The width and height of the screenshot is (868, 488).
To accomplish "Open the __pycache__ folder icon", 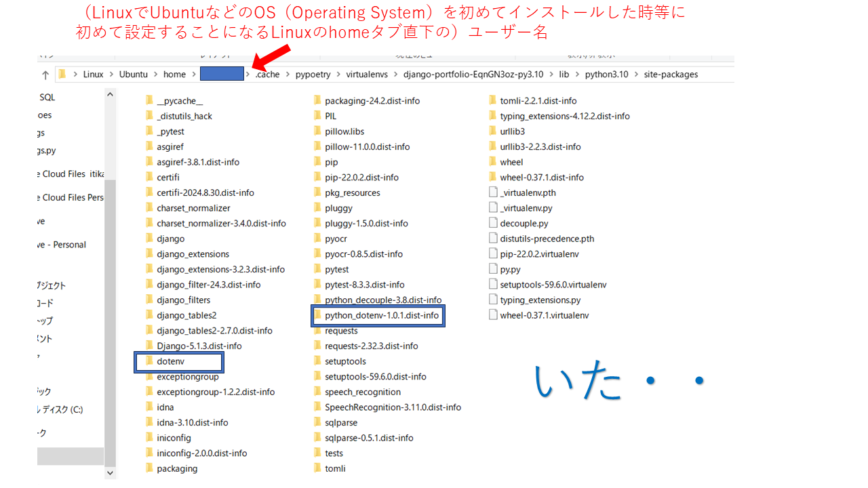I will click(x=149, y=101).
